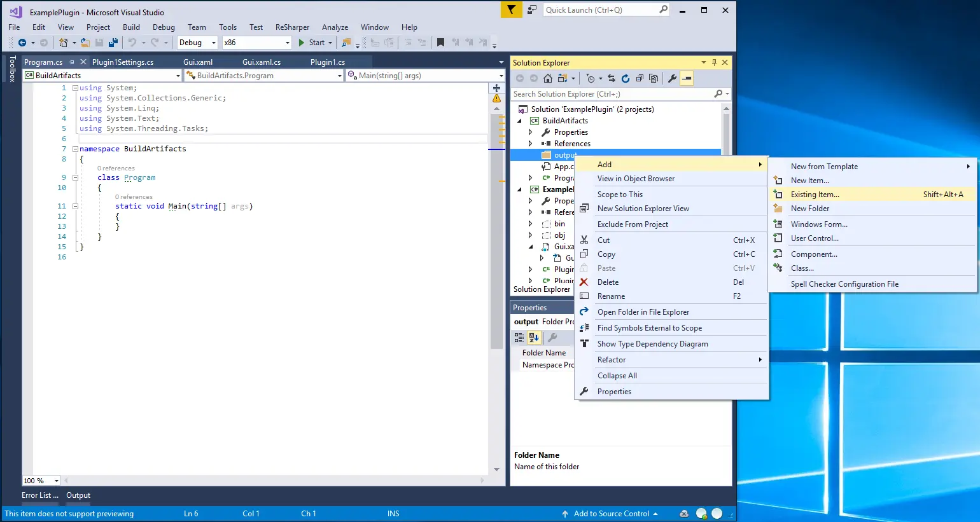Click the Save All toolbar icon
The height and width of the screenshot is (522, 980).
[x=113, y=43]
